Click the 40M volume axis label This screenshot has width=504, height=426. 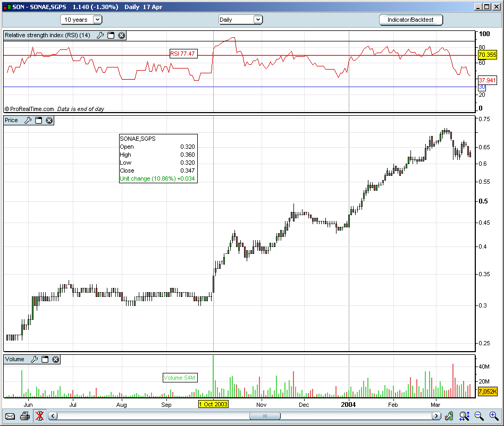coord(484,367)
